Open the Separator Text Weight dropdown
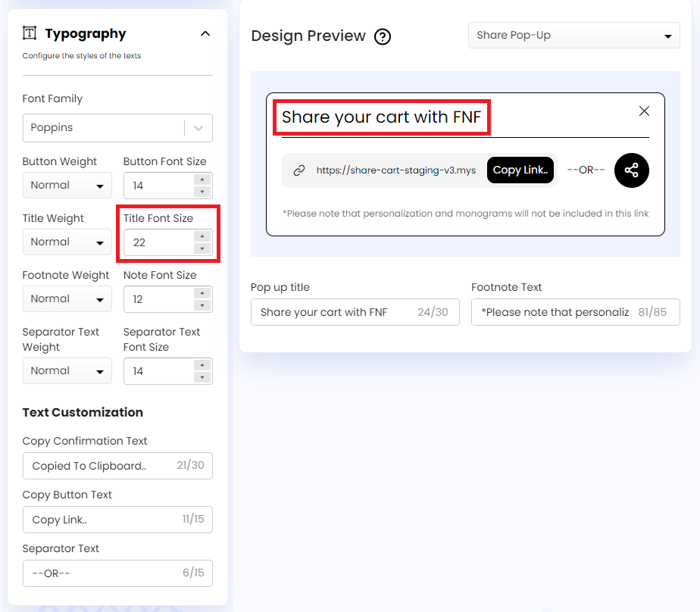This screenshot has height=612, width=700. pyautogui.click(x=67, y=370)
